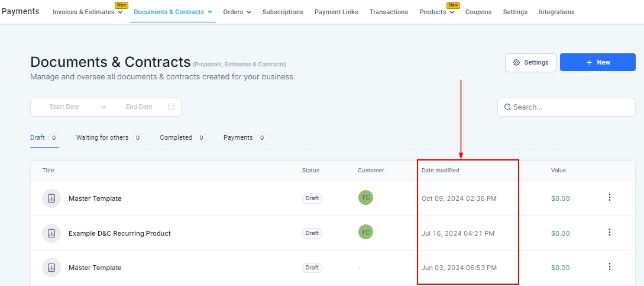Click the Start Date field
644x286 pixels.
click(x=64, y=107)
